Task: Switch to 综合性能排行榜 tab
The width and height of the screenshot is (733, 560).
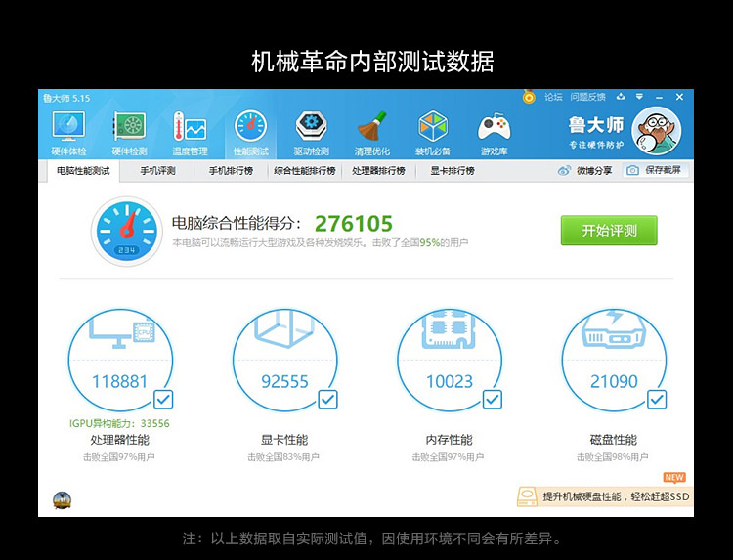Action: click(x=305, y=171)
